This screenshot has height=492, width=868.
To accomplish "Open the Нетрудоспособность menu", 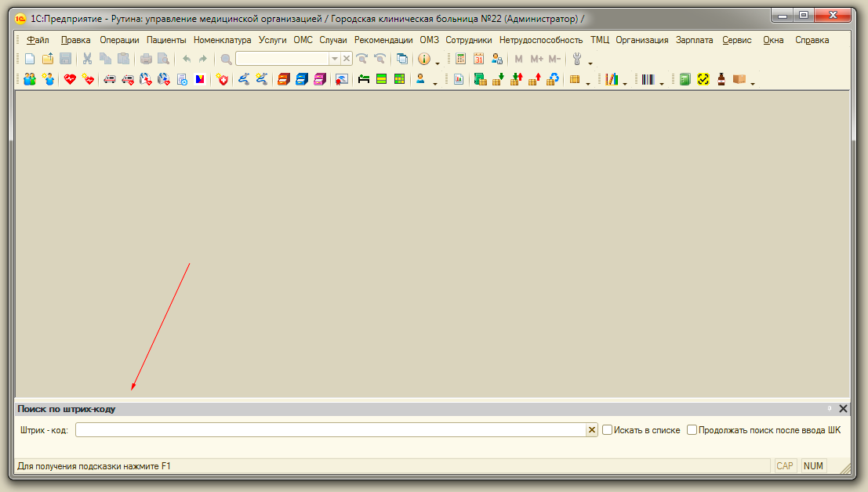I will coord(540,40).
